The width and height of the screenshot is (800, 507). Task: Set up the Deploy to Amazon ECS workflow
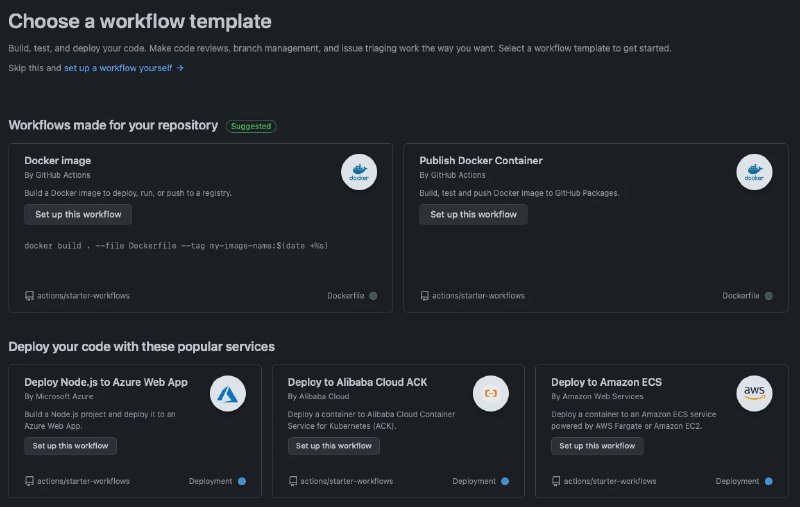[597, 446]
